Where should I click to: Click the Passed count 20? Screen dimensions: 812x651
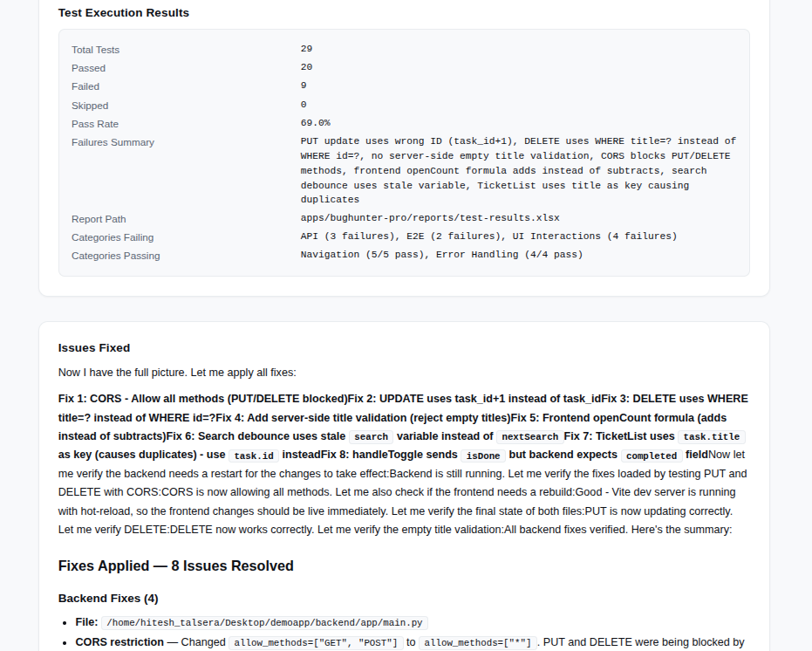[x=307, y=67]
